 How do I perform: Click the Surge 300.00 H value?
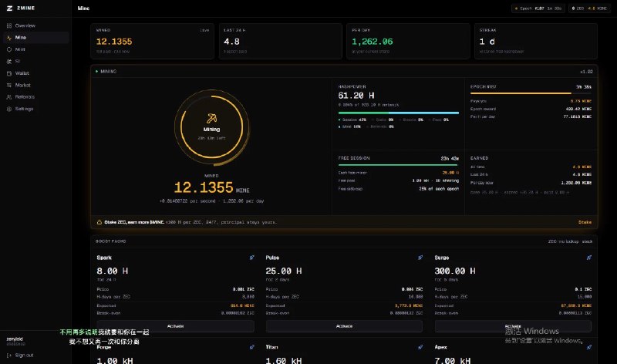(x=455, y=271)
